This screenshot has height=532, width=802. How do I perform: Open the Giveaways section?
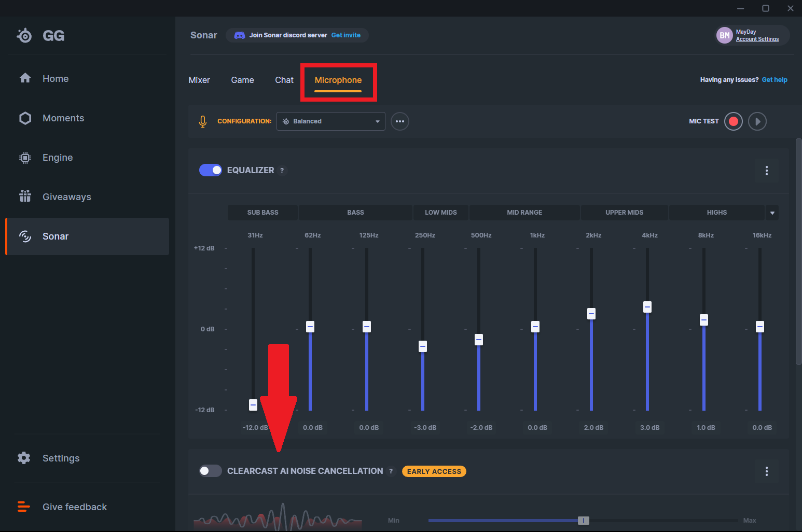click(x=87, y=197)
